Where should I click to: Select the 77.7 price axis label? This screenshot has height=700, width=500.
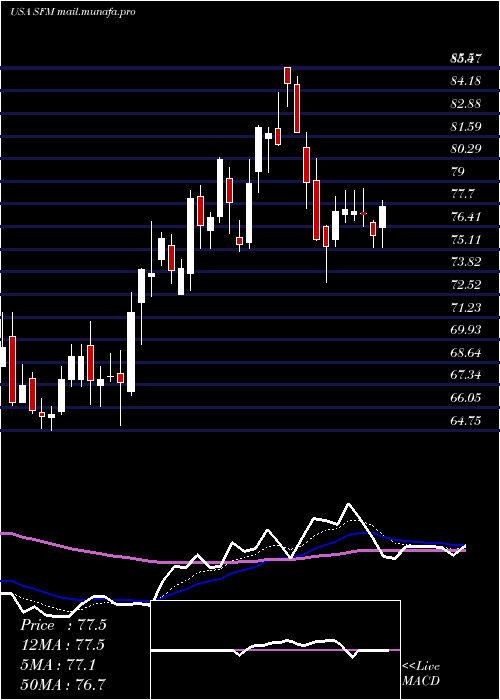462,194
